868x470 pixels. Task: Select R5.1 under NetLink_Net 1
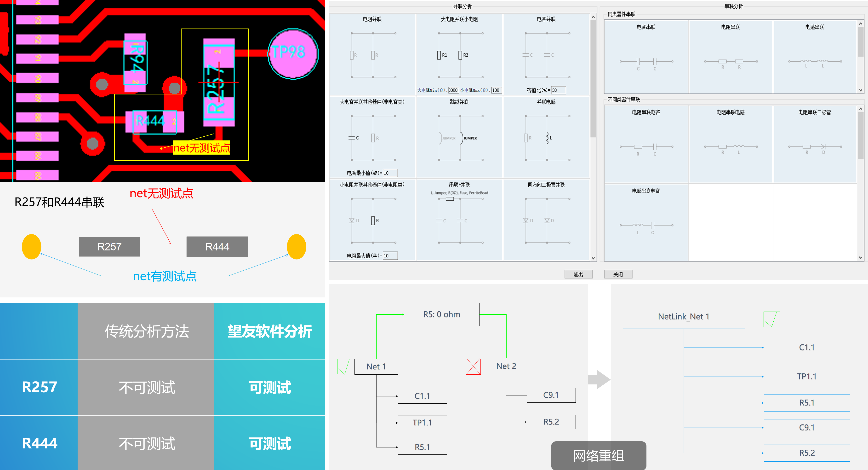click(807, 403)
